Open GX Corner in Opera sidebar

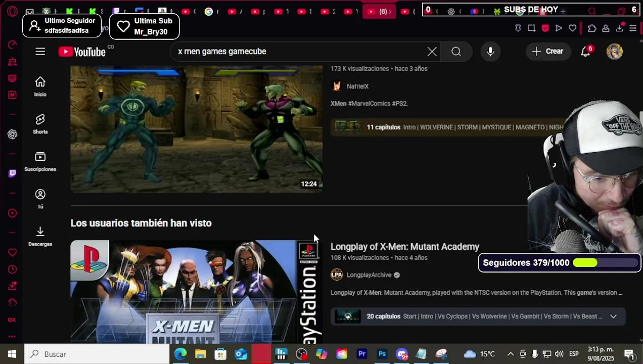tap(12, 320)
